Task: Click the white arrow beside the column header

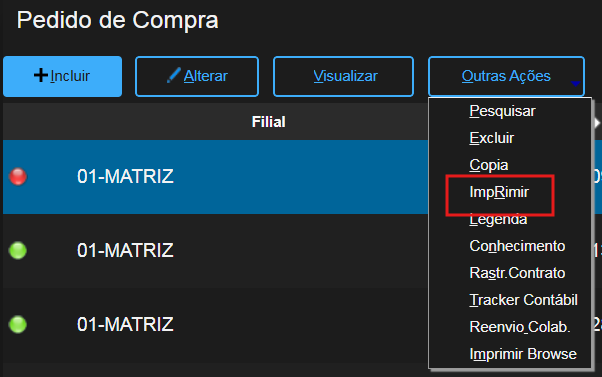Action: coord(597,123)
